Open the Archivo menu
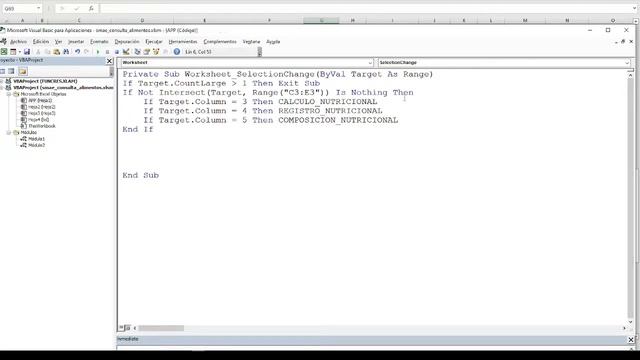640x360 pixels. 18,42
